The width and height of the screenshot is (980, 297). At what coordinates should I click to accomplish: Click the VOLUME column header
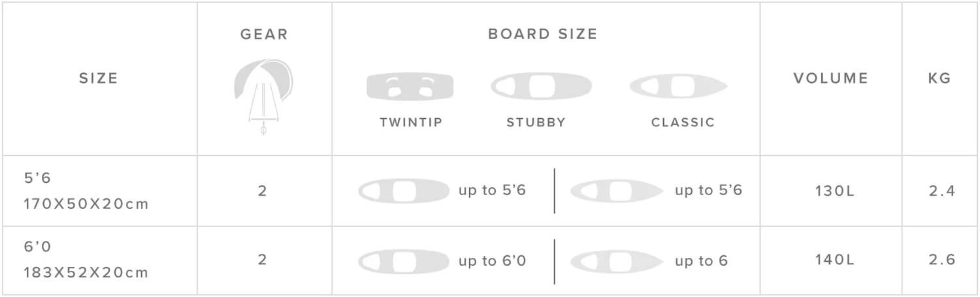[x=831, y=78]
